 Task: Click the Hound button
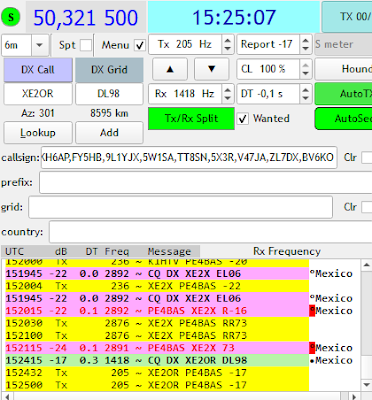[x=343, y=69]
